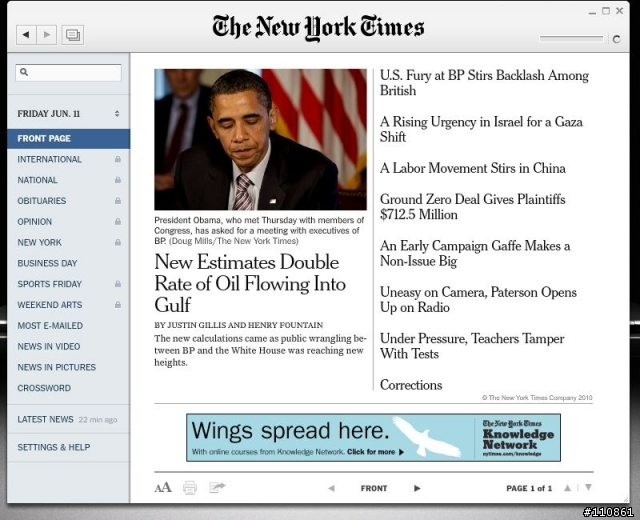Click the refresh icon at top right
The width and height of the screenshot is (640, 520).
click(616, 39)
